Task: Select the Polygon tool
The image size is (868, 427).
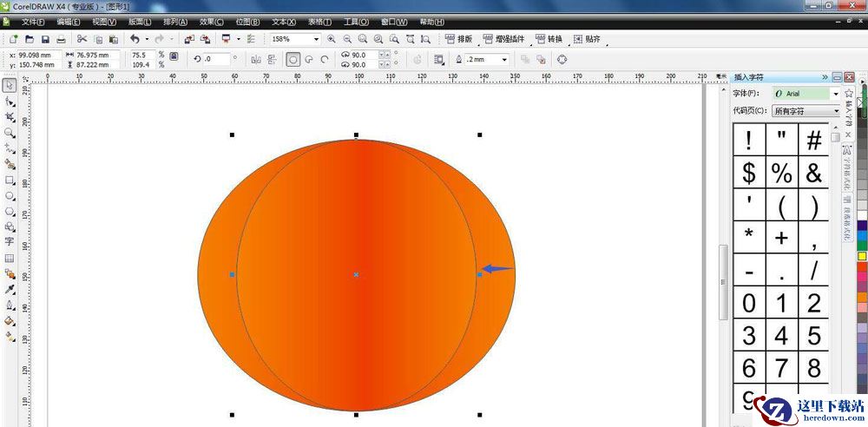Action: (x=10, y=211)
